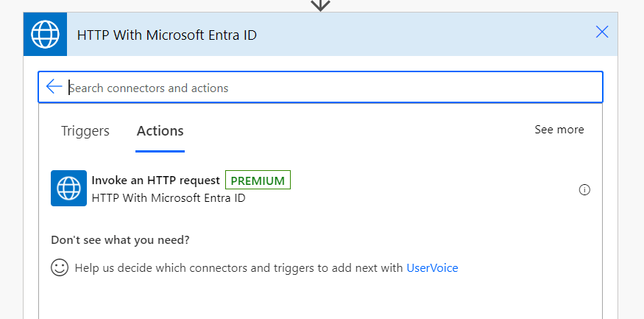Show info for Invoke an HTTP request
The width and height of the screenshot is (644, 319).
584,189
